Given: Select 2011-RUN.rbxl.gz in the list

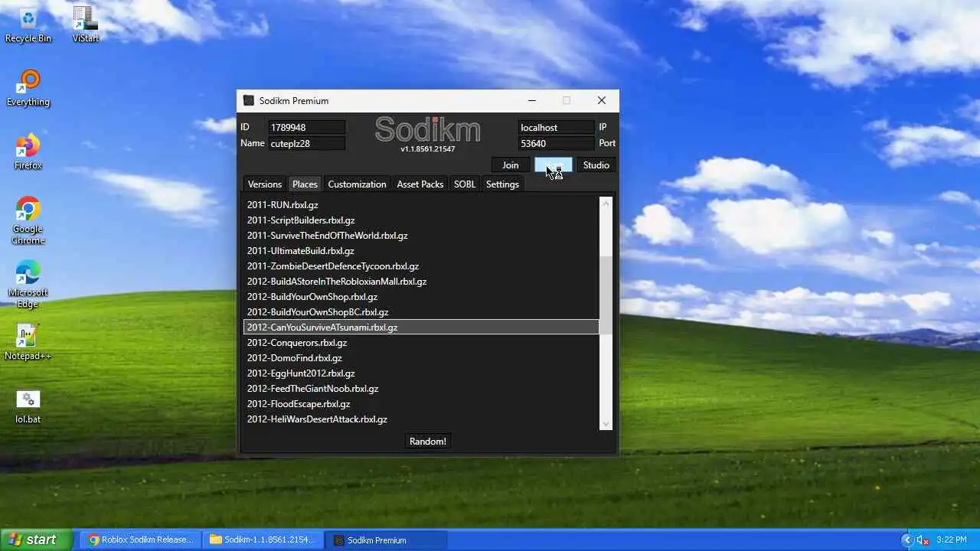Looking at the screenshot, I should coord(421,205).
